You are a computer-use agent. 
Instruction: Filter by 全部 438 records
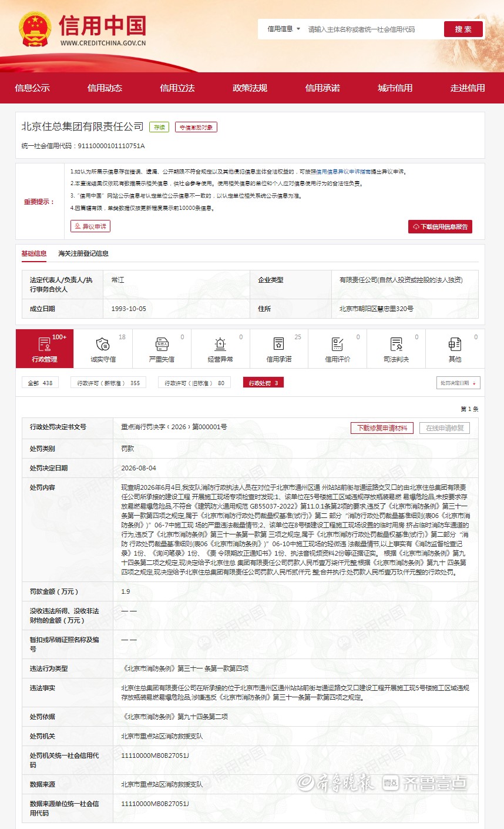(41, 383)
